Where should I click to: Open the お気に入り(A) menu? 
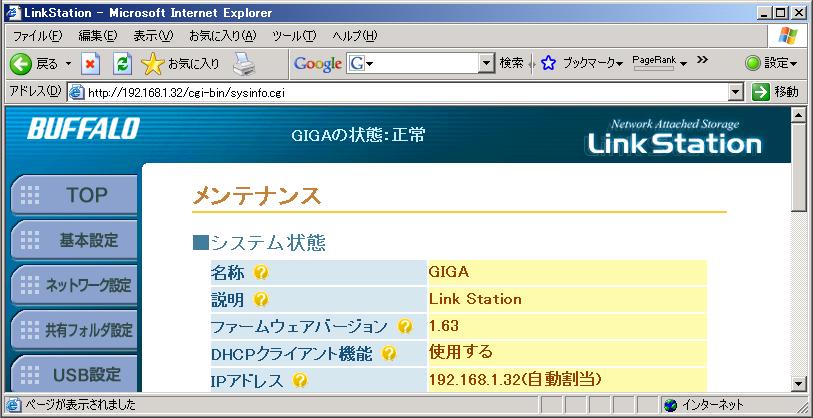tap(222, 36)
